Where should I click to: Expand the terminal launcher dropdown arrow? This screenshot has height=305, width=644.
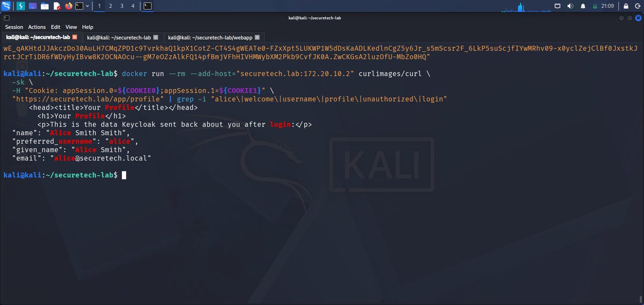pos(87,6)
